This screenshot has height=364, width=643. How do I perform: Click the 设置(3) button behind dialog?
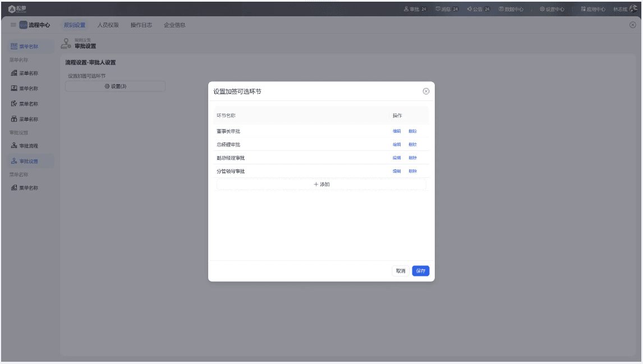[115, 86]
